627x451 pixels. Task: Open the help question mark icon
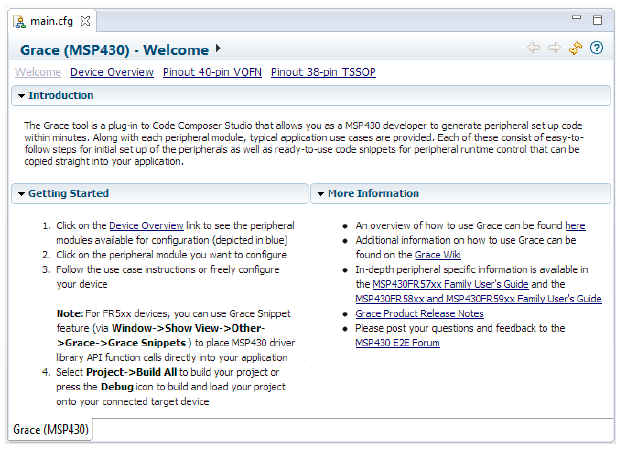(x=596, y=48)
